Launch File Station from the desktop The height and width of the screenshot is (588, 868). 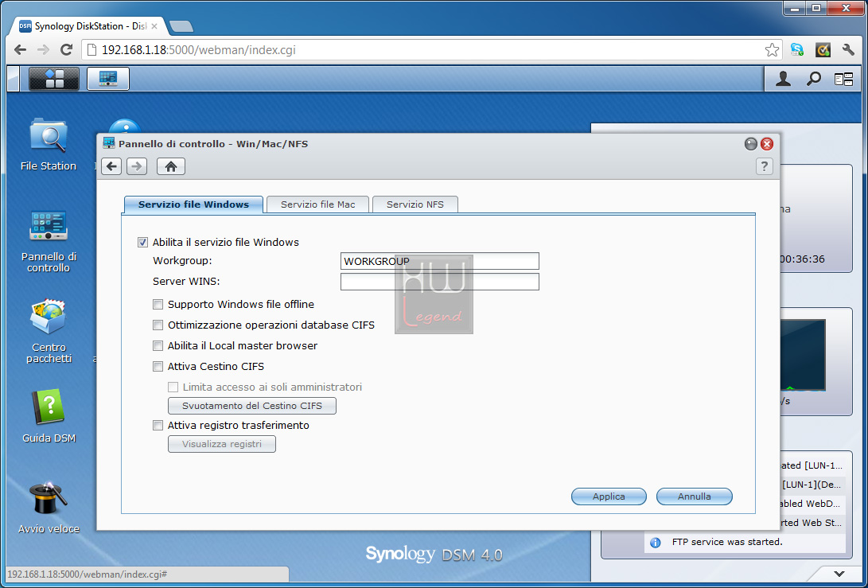[x=49, y=144]
